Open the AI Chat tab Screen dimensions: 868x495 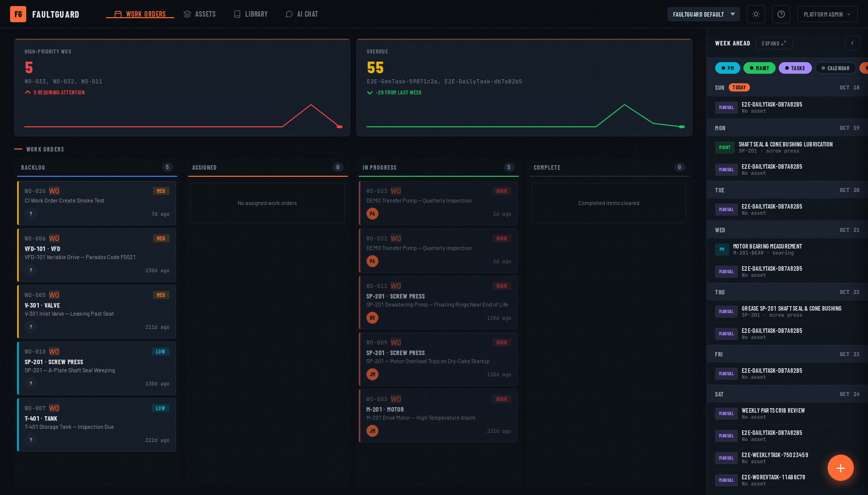click(x=302, y=14)
